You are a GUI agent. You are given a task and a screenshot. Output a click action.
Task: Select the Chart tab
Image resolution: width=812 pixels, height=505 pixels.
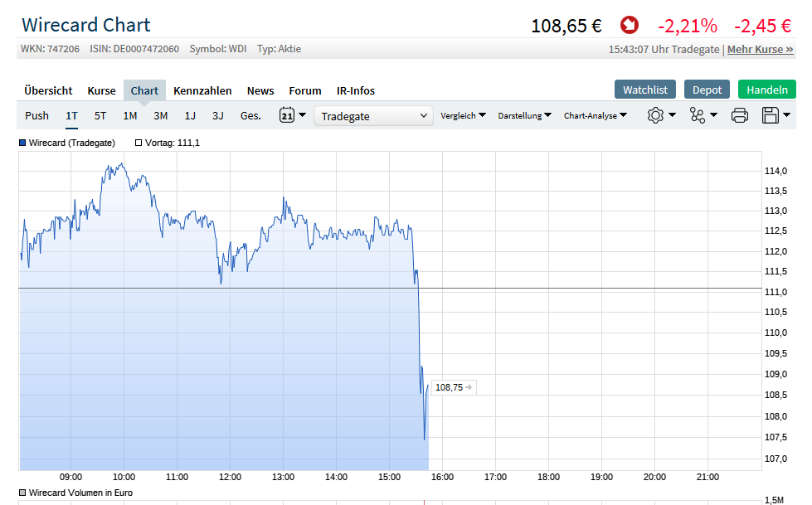(x=144, y=90)
